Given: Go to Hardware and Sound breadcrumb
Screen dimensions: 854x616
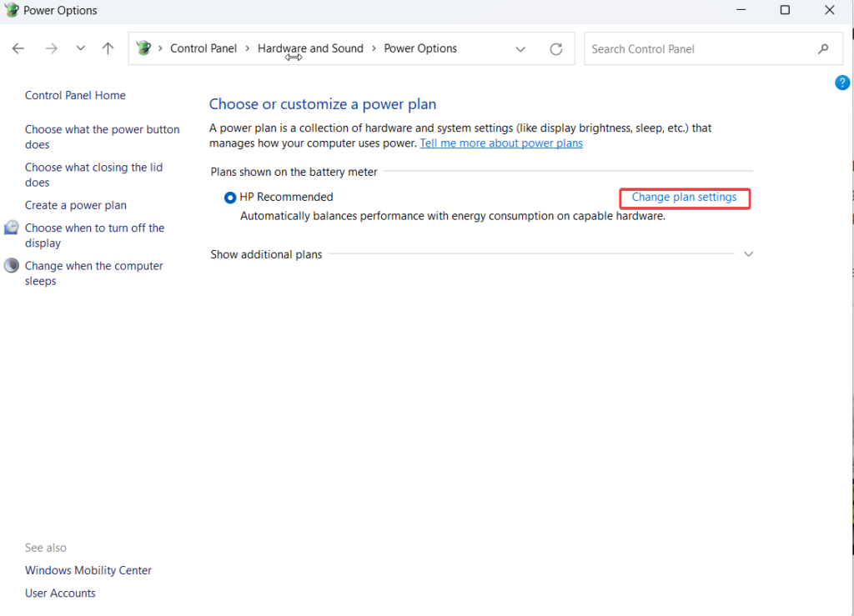Looking at the screenshot, I should pos(310,48).
